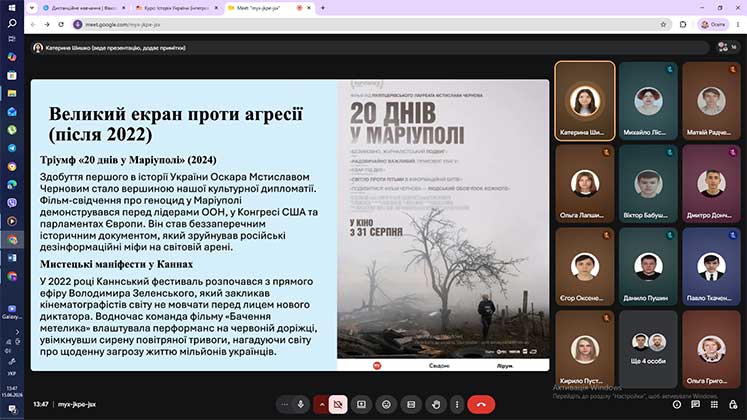
Task: Open a new browser tab
Action: (x=323, y=8)
